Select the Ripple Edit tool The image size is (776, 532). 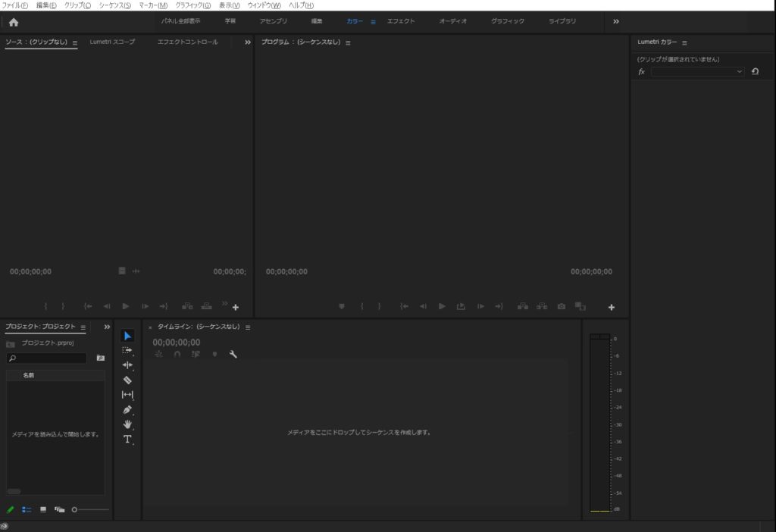(127, 365)
